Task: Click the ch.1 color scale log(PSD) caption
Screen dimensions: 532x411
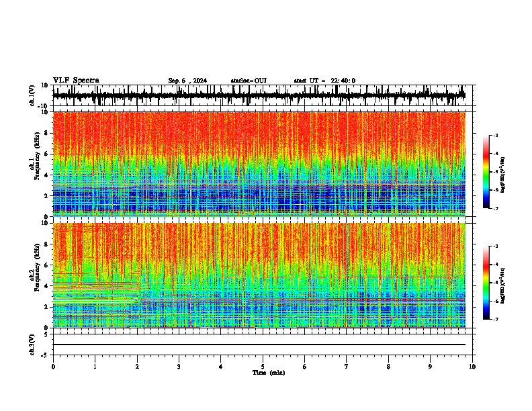Action: click(503, 175)
